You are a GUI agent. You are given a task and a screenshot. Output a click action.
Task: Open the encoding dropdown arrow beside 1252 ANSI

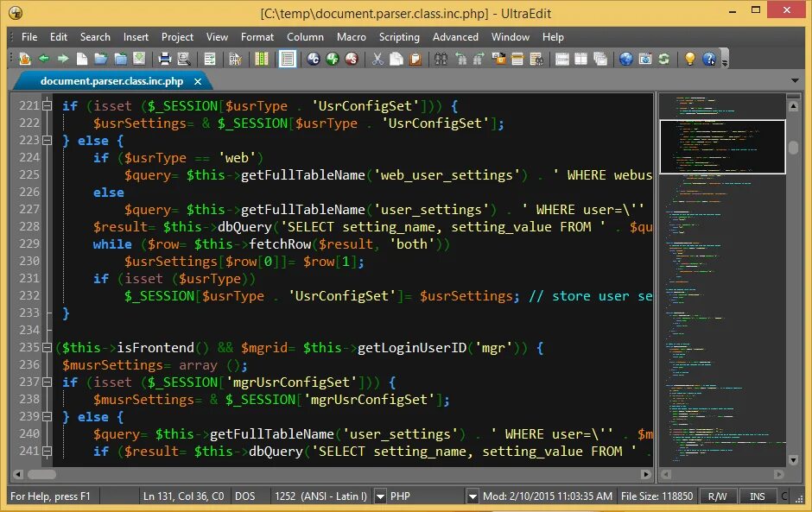[380, 496]
